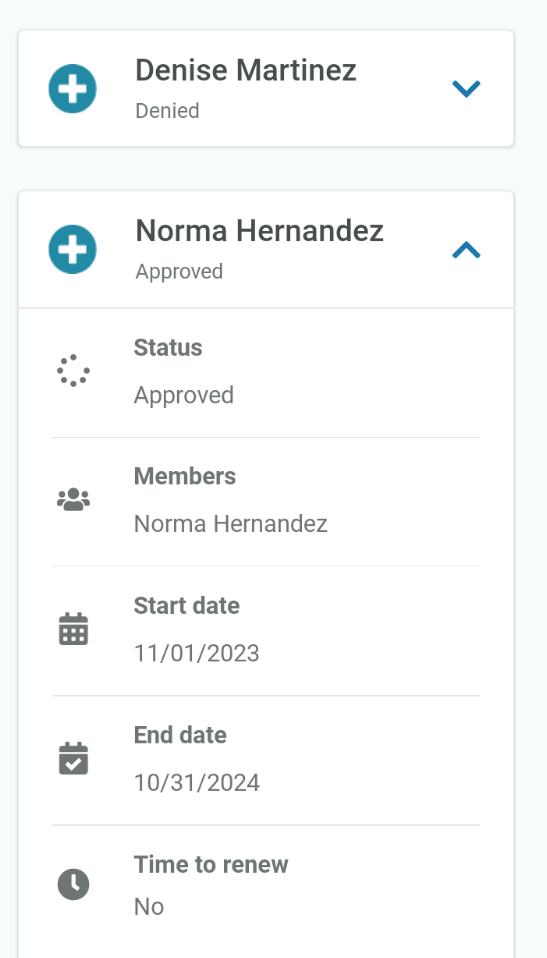Screen dimensions: 547x958
Task: Click the 10/31/2024 end date value
Action: coord(197,783)
